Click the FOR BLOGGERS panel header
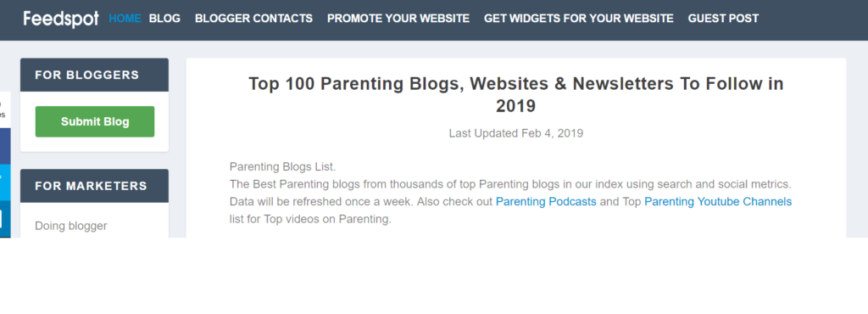Viewport: 868px width, 314px height. pos(95,75)
